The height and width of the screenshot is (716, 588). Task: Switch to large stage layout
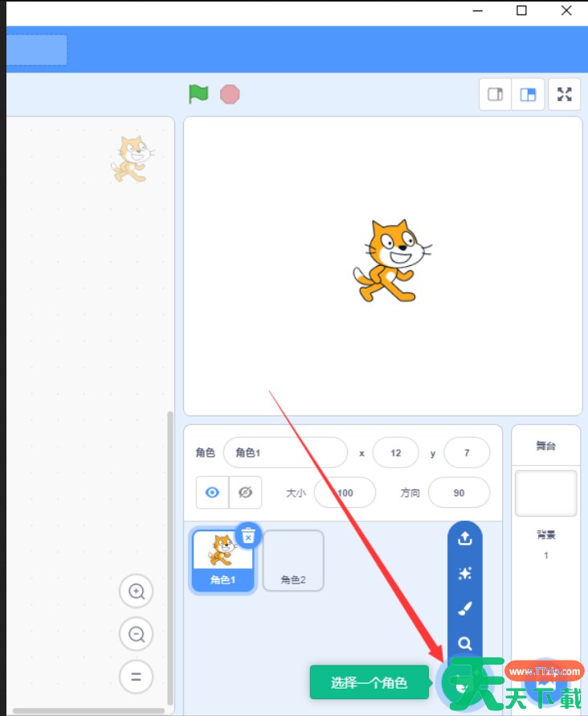coord(528,95)
